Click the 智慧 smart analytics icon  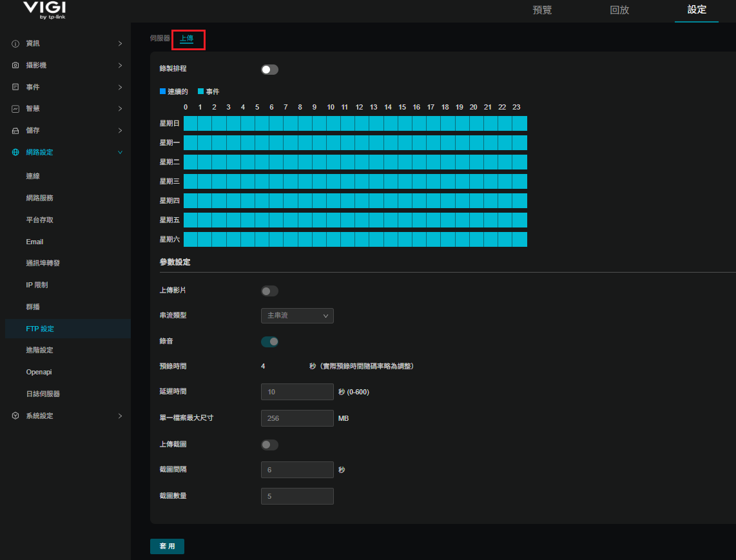pyautogui.click(x=15, y=109)
